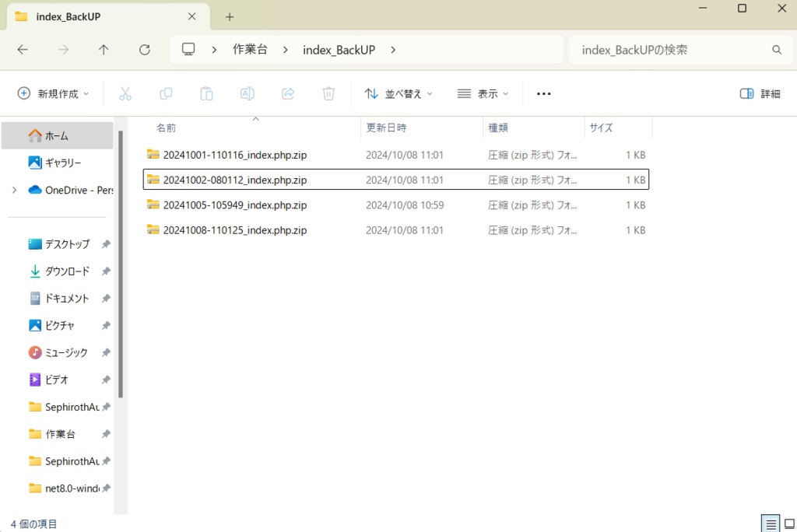
Task: Click the Up arrow to go up one level
Action: pos(104,49)
